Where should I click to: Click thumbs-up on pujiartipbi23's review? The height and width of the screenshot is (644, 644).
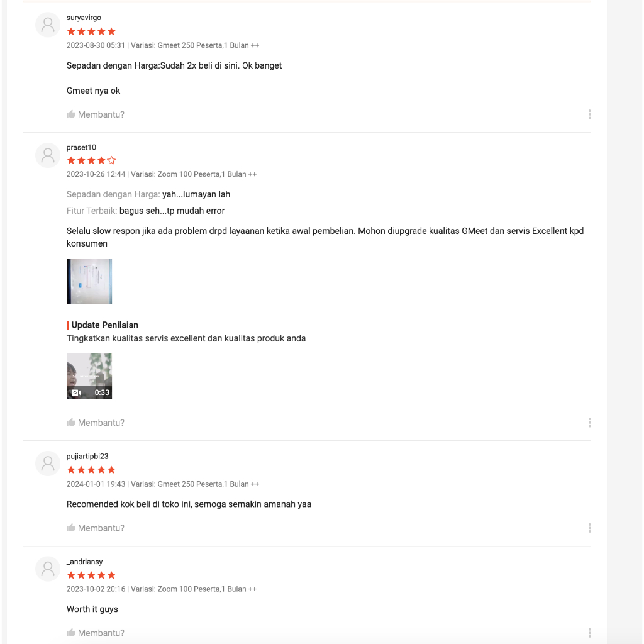[x=71, y=528]
